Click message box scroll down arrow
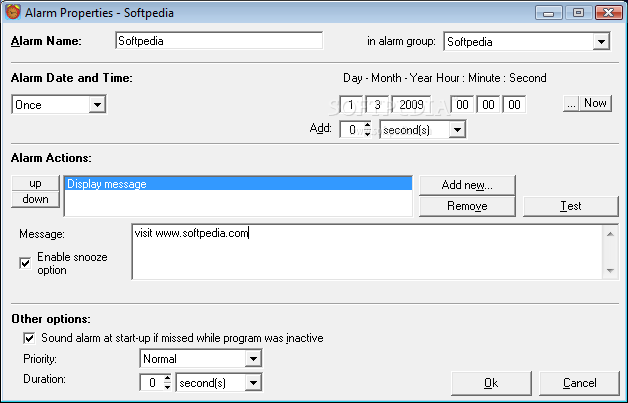Screen dimensions: 628x403 pos(610,270)
